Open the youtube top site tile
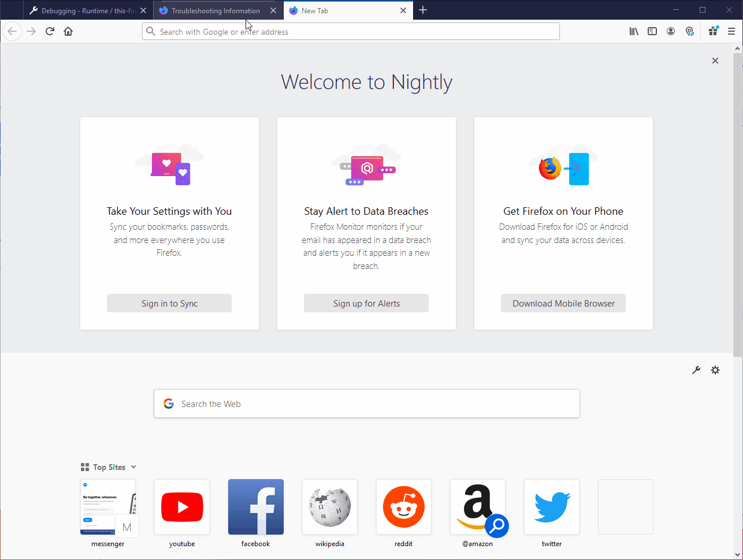Image resolution: width=743 pixels, height=560 pixels. (182, 507)
